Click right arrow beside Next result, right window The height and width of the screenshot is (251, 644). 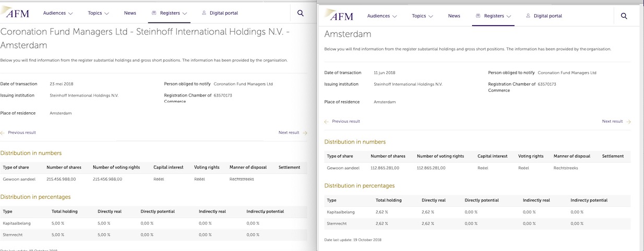pos(628,122)
